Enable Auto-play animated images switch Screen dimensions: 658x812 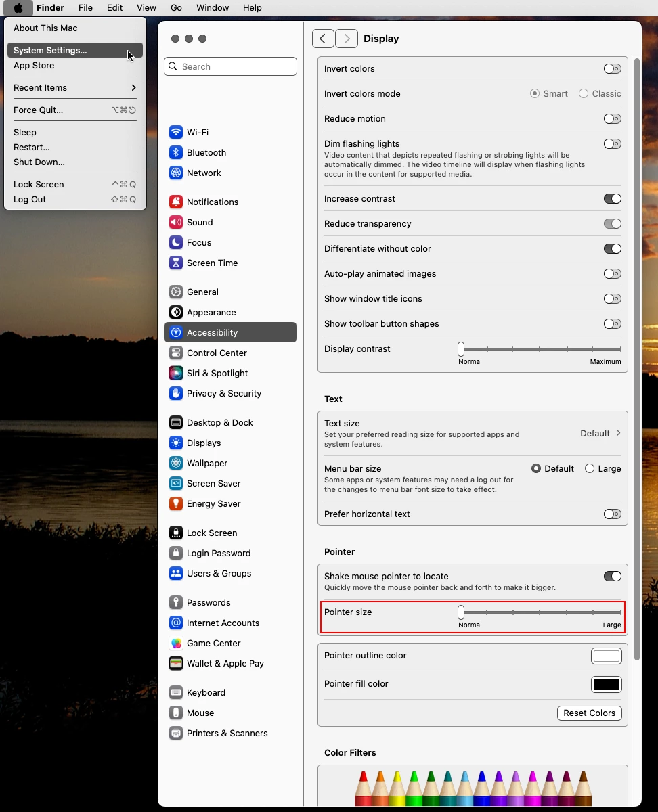[612, 274]
